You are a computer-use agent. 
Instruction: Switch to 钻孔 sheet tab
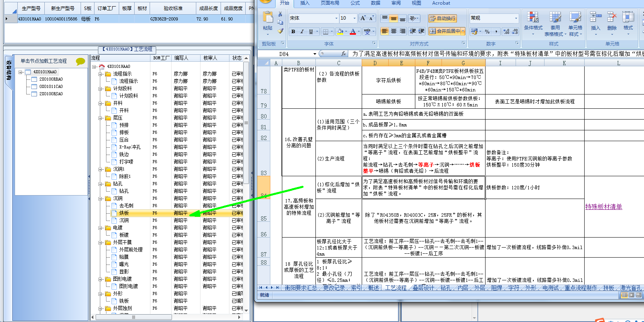(446, 288)
